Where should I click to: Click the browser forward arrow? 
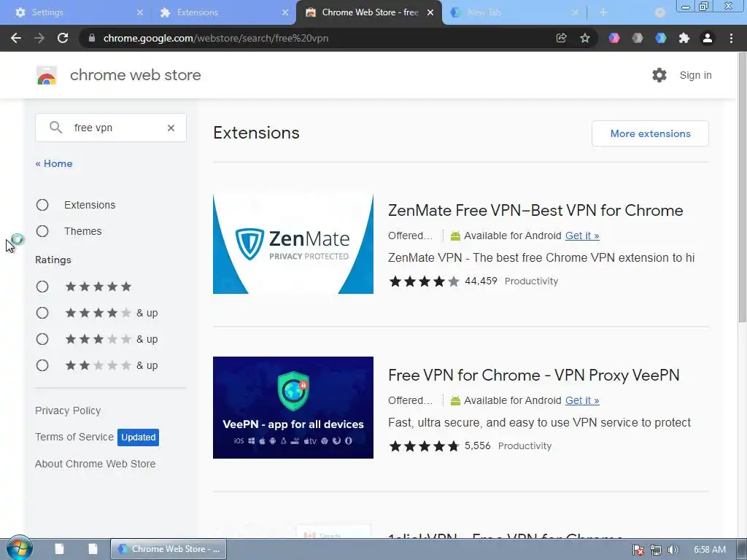click(x=39, y=38)
